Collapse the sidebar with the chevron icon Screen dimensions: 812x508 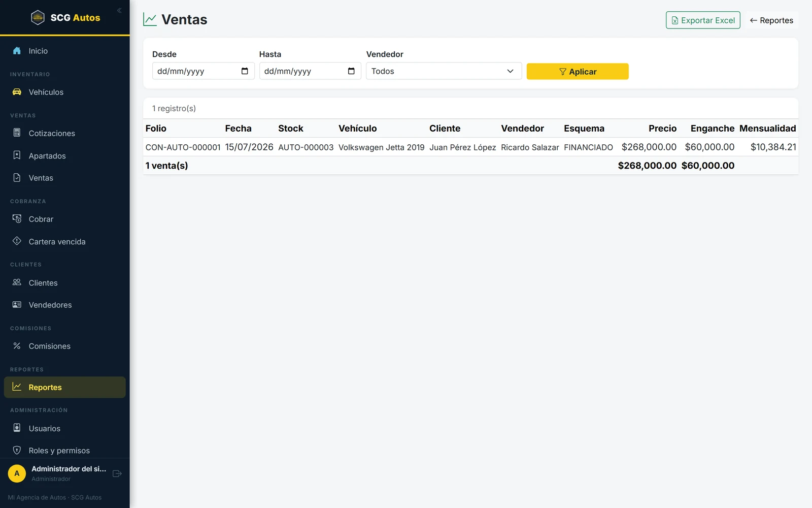[x=119, y=10]
